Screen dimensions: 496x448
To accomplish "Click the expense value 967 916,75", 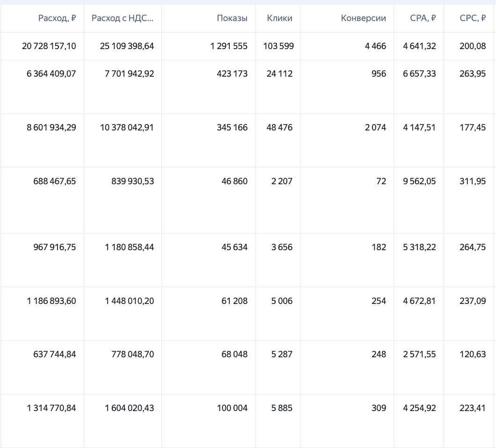I will click(x=55, y=247).
